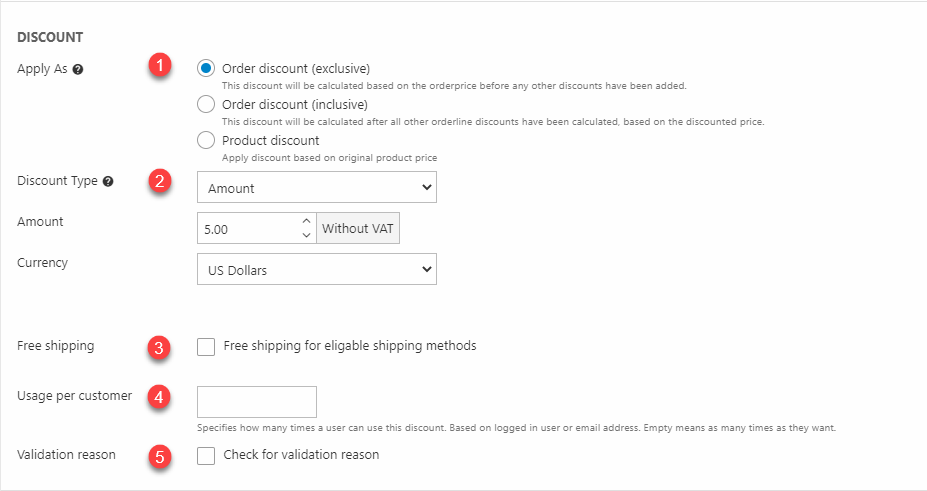Click the Product discount label text
The height and width of the screenshot is (491, 927).
tap(270, 140)
